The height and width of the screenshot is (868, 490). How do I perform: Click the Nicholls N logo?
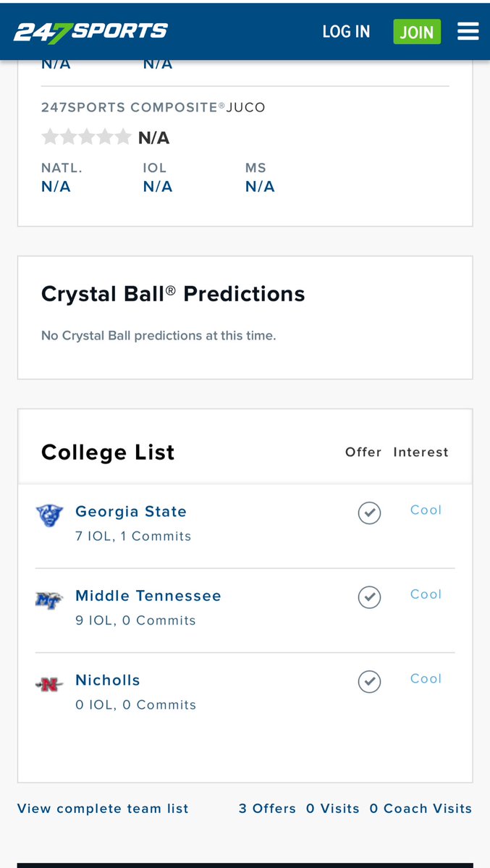49,685
